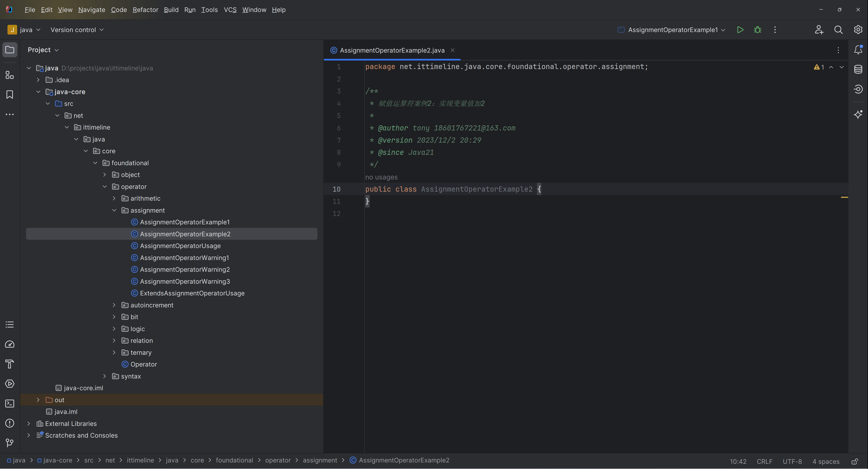The image size is (868, 469).
Task: Debug AssignmentOperatorExample1 with bug icon
Action: (758, 30)
